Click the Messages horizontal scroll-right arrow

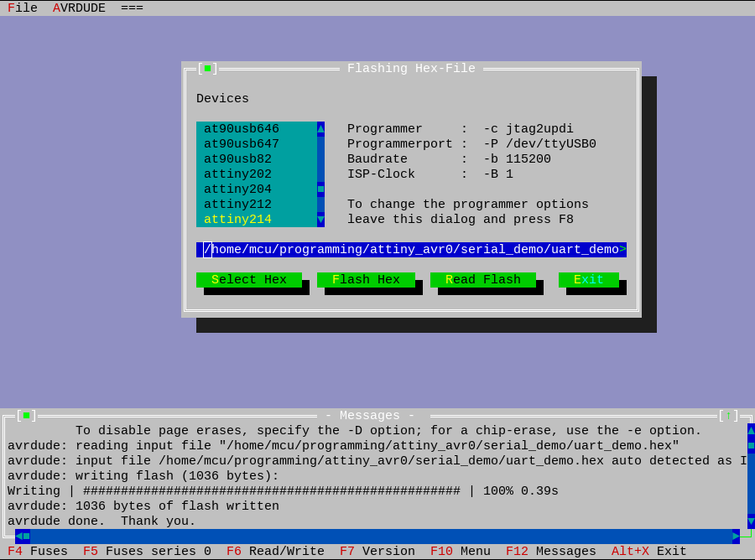click(736, 536)
